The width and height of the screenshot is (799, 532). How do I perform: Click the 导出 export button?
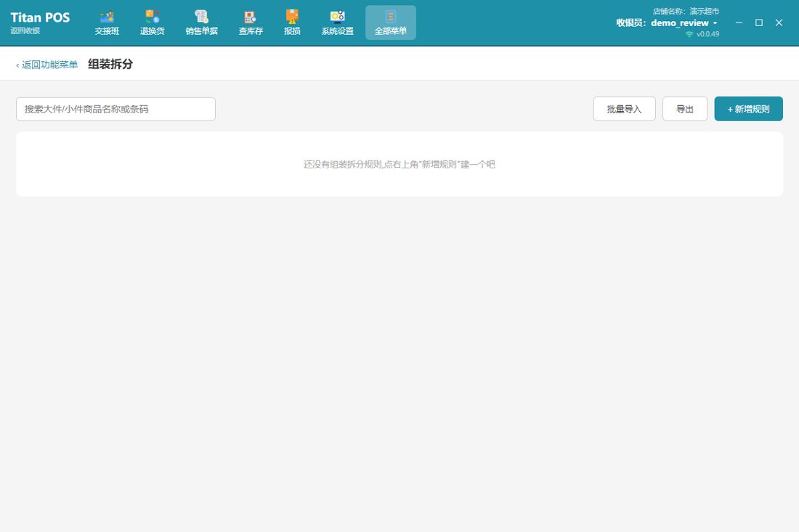pyautogui.click(x=685, y=109)
